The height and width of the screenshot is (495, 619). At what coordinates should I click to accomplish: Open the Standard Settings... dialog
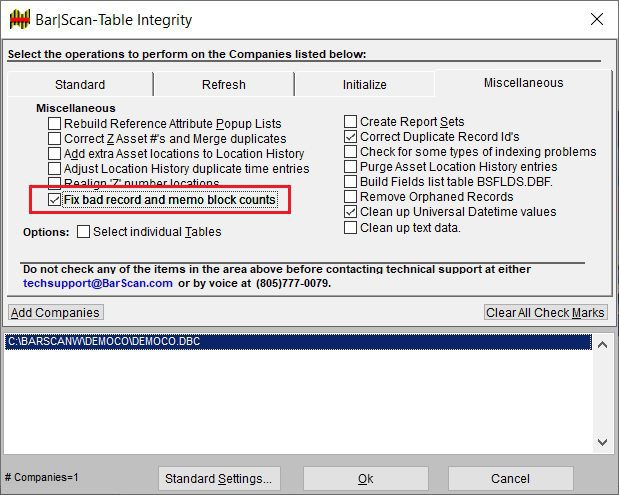click(x=219, y=478)
